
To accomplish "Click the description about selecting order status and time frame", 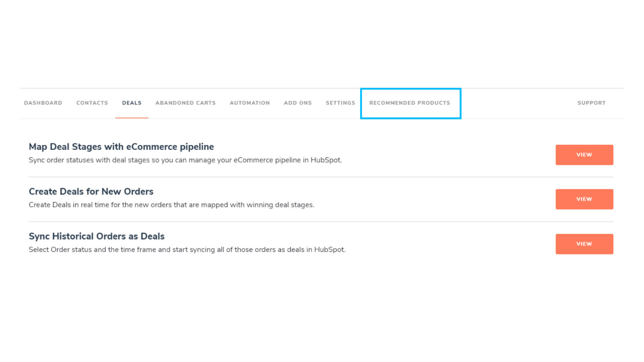I will 187,250.
